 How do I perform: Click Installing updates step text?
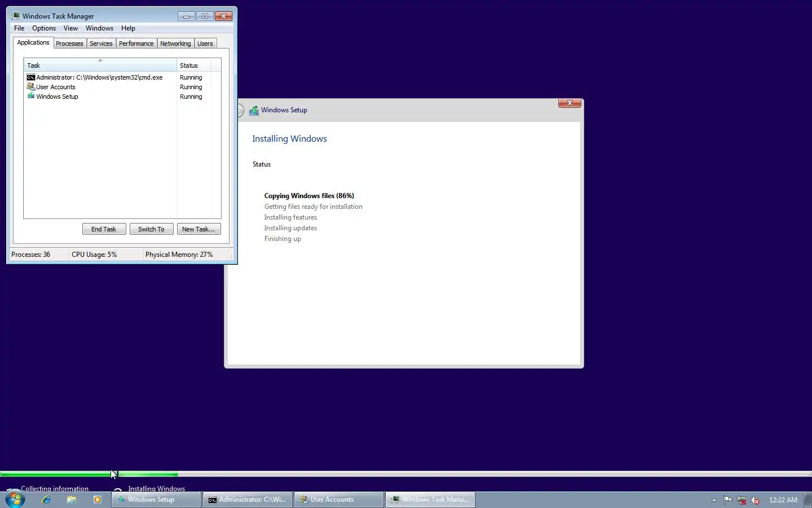[290, 228]
